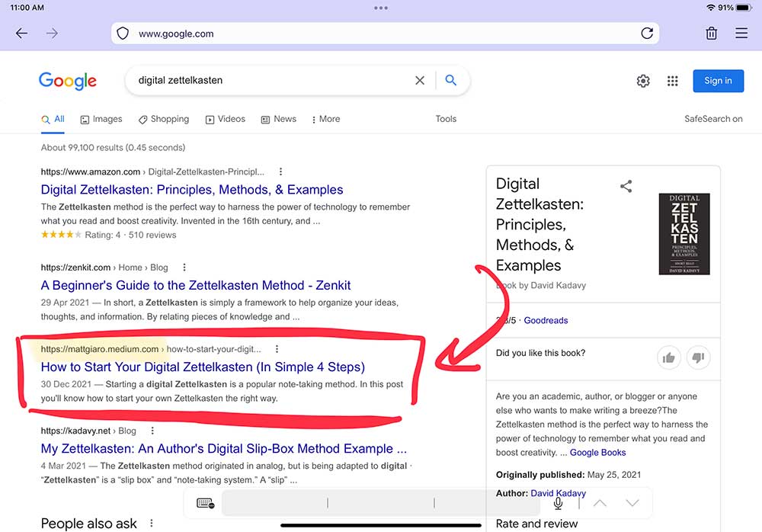Viewport: 762px width, 532px height.
Task: Clear the search query with X
Action: [x=420, y=80]
